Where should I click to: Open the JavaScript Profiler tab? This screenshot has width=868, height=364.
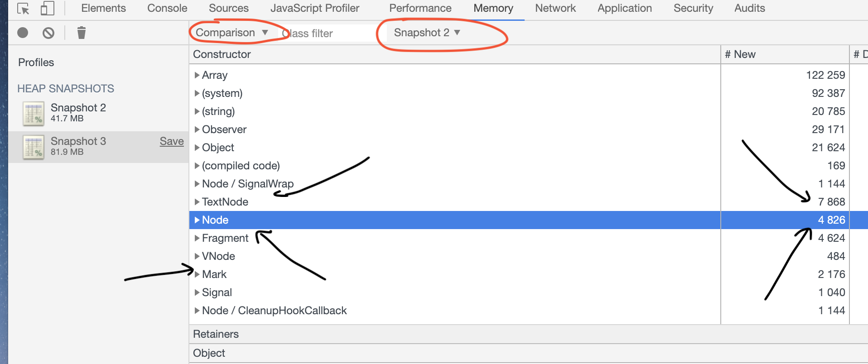(315, 8)
